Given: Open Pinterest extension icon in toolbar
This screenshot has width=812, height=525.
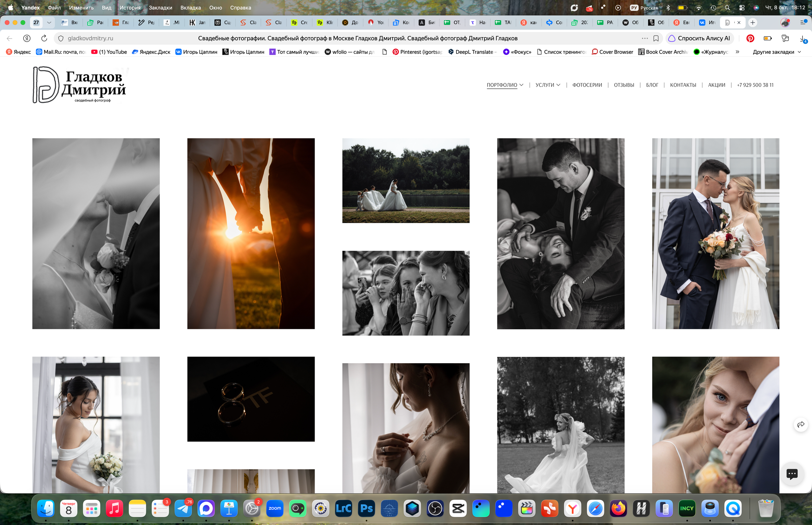Looking at the screenshot, I should tap(750, 38).
